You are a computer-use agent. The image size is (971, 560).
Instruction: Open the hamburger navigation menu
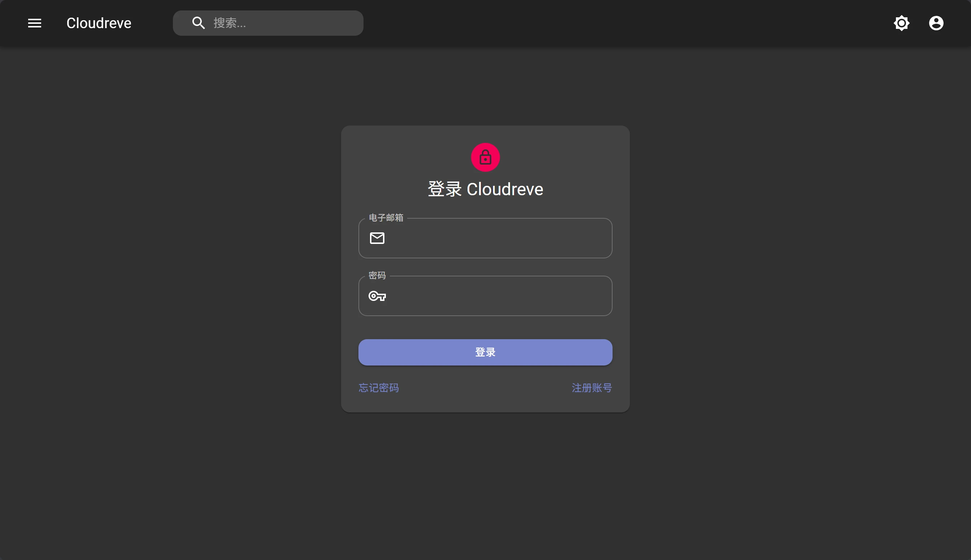[x=35, y=23]
